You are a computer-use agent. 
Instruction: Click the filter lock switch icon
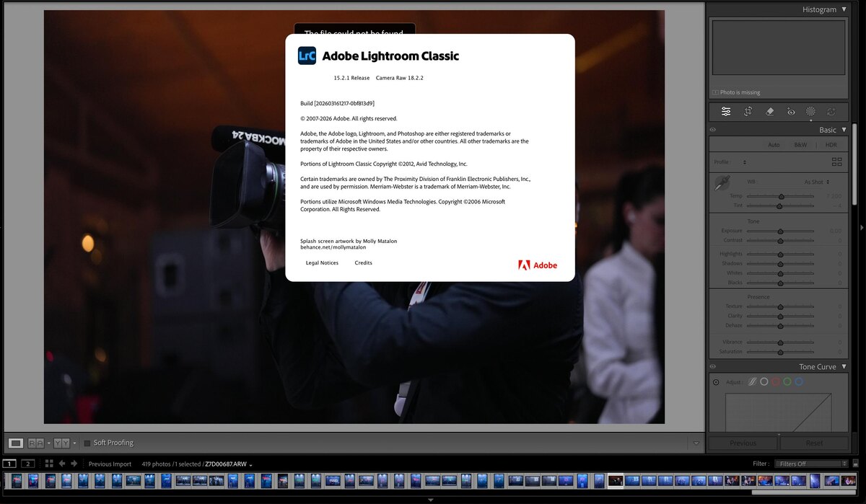855,464
